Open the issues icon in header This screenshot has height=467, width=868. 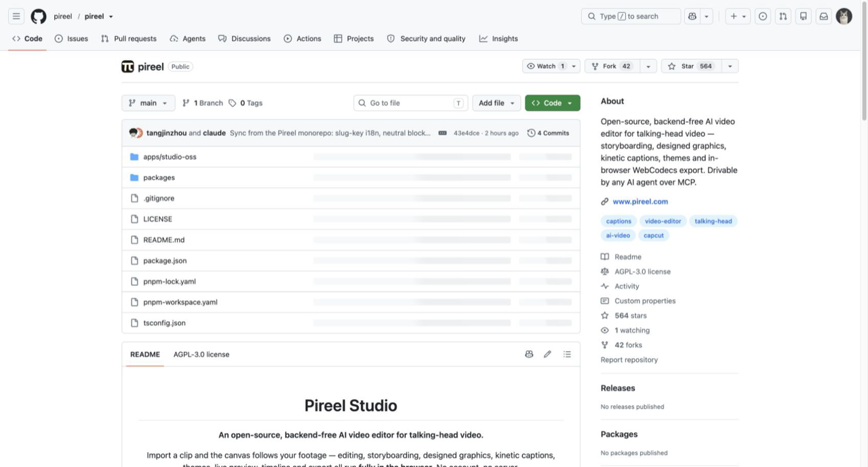coord(763,16)
